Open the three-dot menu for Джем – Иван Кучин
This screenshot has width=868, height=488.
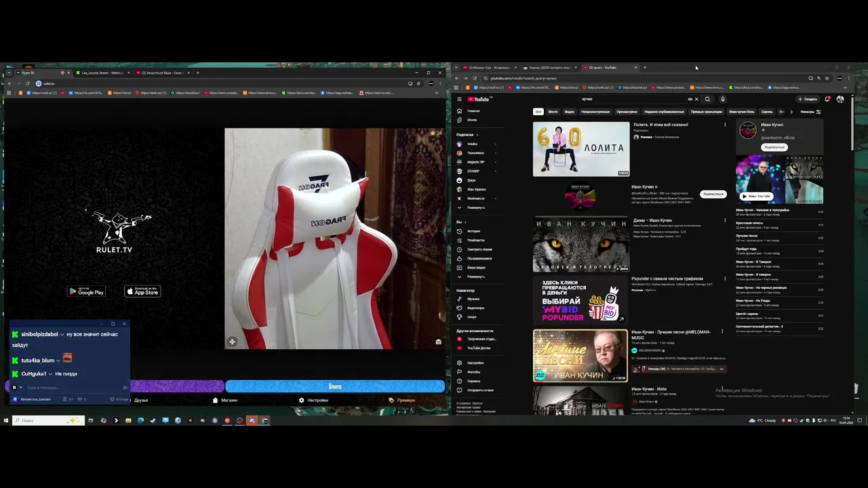pos(725,220)
